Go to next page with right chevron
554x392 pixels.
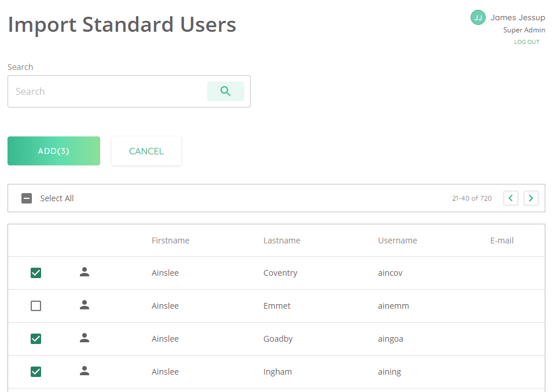[531, 198]
